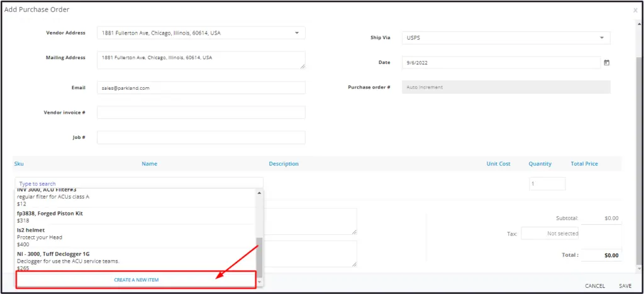Sort by Sku column header
Viewport: 644px width, 294px height.
[x=19, y=163]
